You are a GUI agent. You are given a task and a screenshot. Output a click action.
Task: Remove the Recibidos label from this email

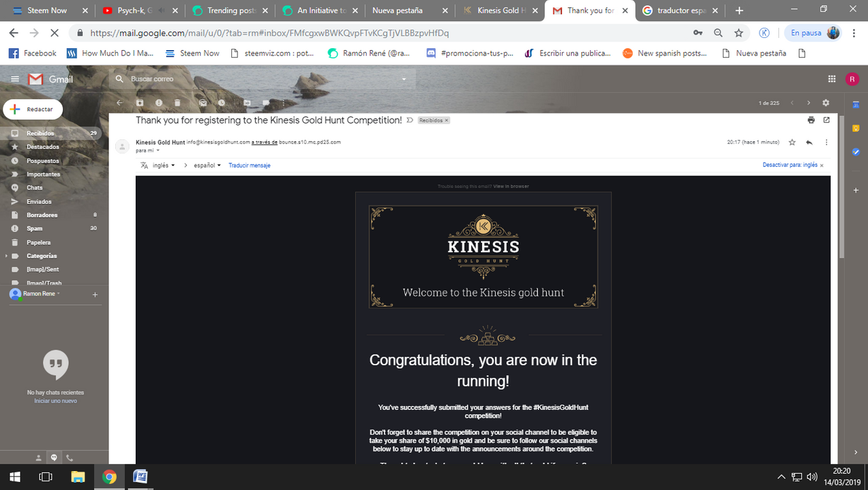point(446,121)
